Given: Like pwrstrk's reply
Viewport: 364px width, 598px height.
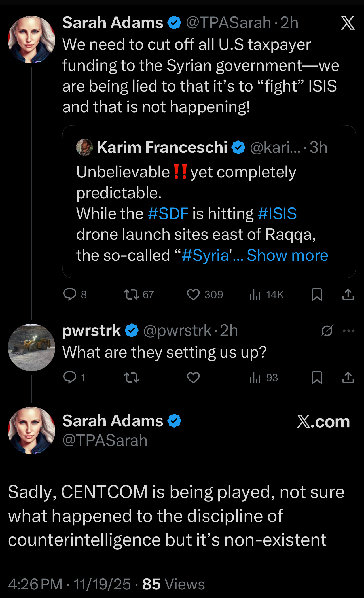Looking at the screenshot, I should pyautogui.click(x=193, y=378).
